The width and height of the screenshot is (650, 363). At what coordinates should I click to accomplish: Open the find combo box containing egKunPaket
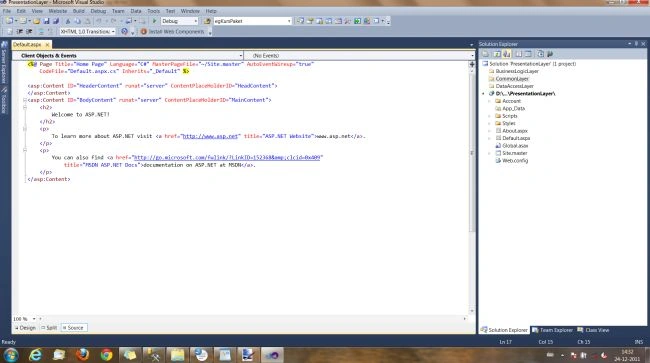click(x=252, y=21)
